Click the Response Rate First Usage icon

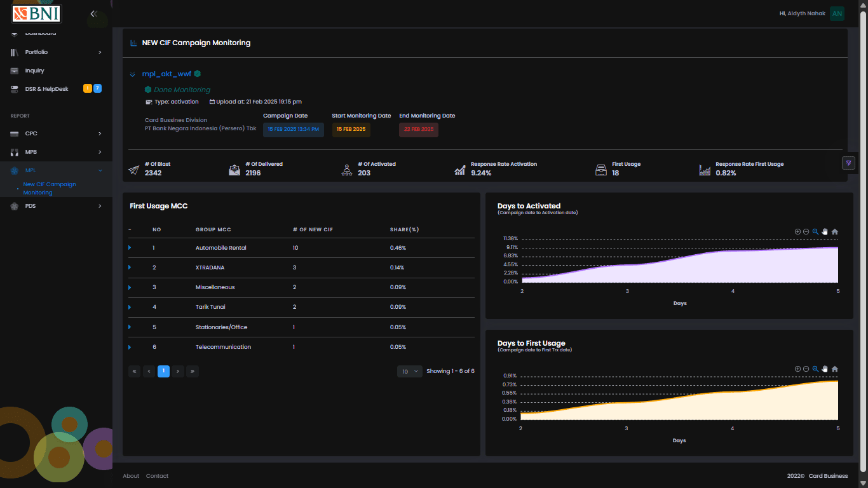click(705, 170)
